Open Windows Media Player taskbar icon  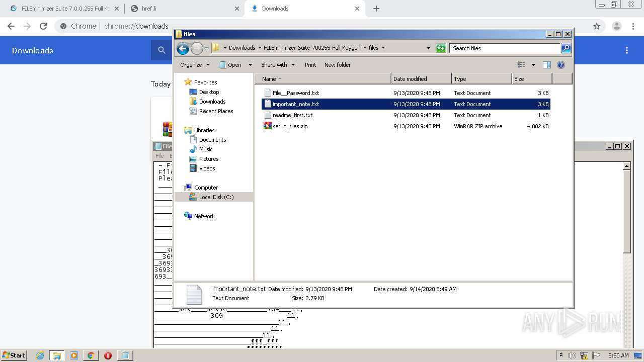pos(74,355)
